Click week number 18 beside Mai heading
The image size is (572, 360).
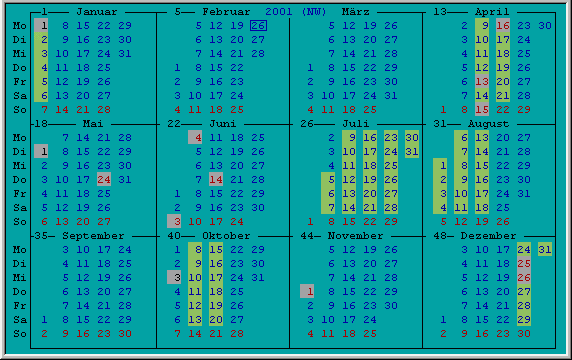coord(41,124)
